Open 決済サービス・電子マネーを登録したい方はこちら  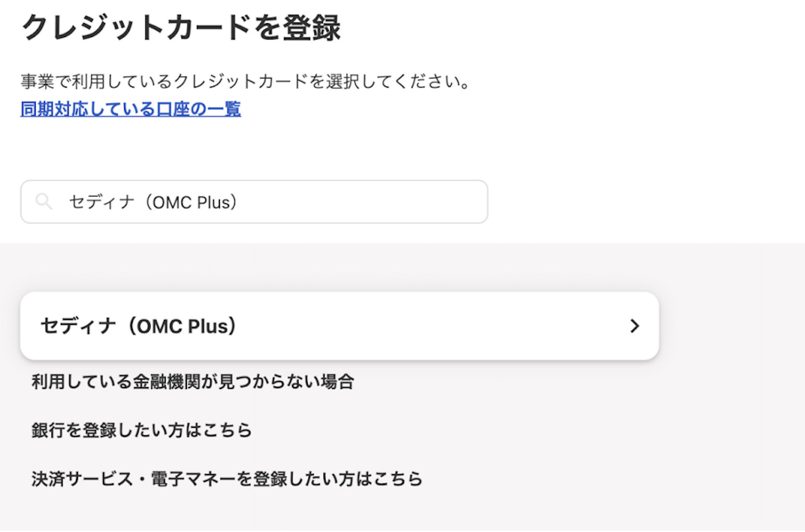tap(227, 479)
